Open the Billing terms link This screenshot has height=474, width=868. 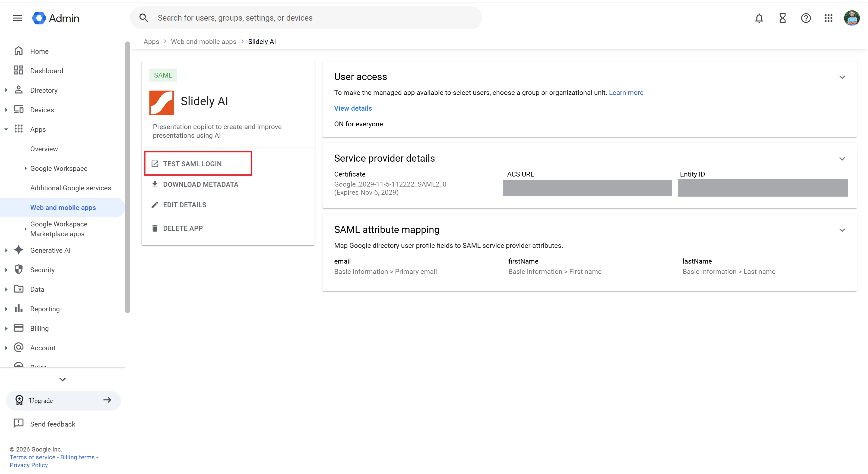tap(78, 457)
